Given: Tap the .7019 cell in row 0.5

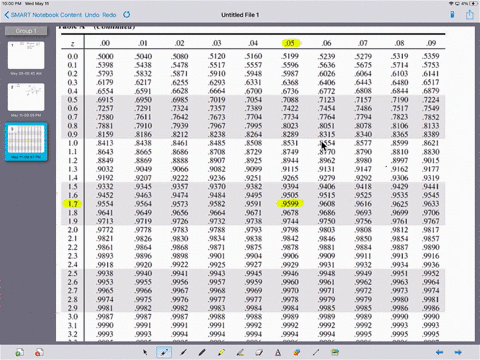Looking at the screenshot, I should [x=217, y=100].
